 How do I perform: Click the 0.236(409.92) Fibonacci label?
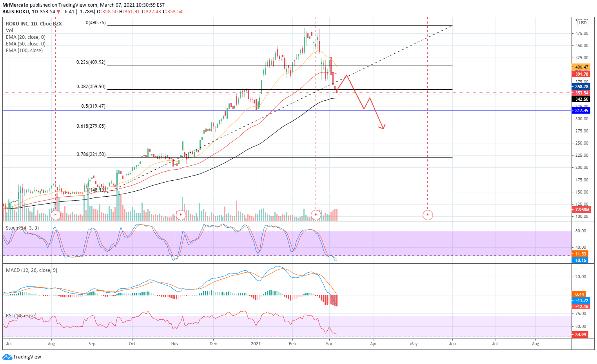(x=91, y=62)
